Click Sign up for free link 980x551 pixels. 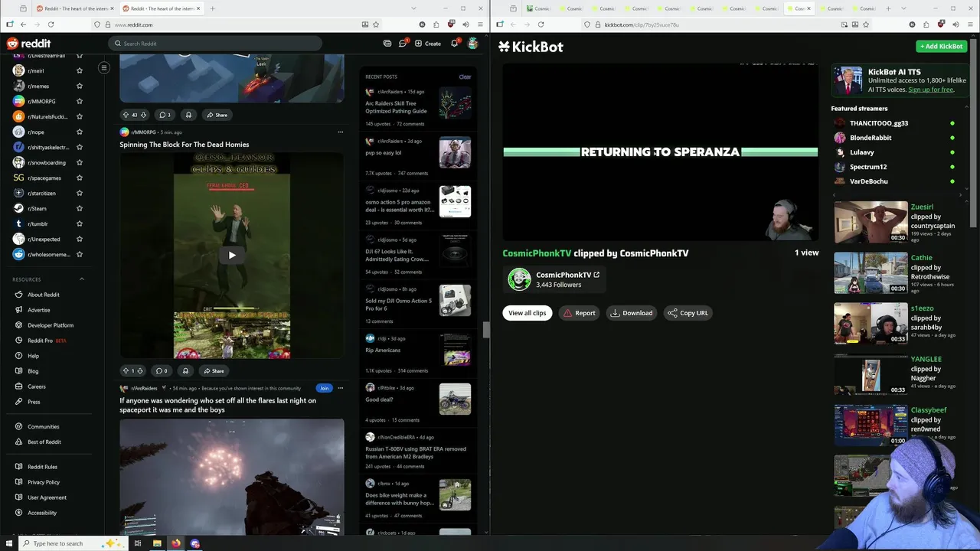pyautogui.click(x=930, y=90)
